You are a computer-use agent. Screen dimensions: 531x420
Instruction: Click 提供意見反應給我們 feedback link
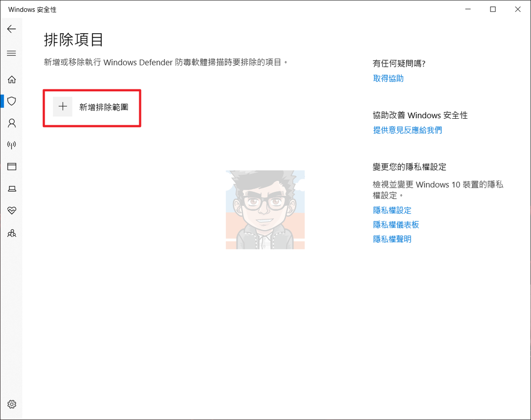tap(407, 130)
